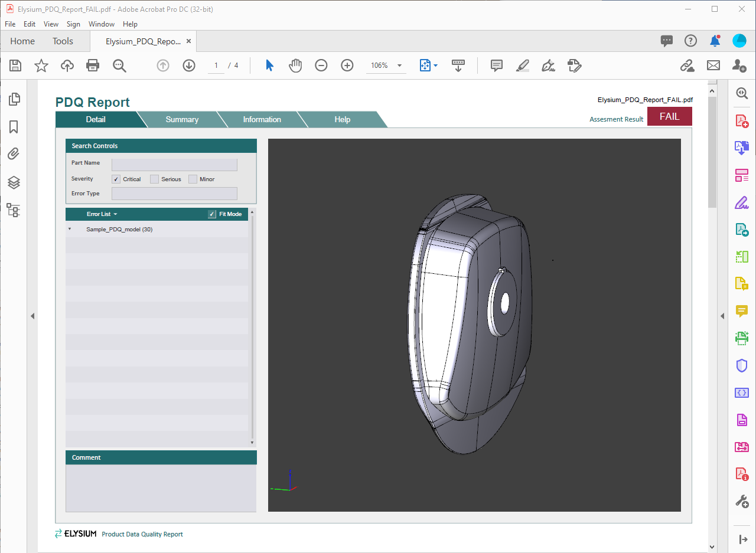Click inside the Part Name field

pos(174,164)
